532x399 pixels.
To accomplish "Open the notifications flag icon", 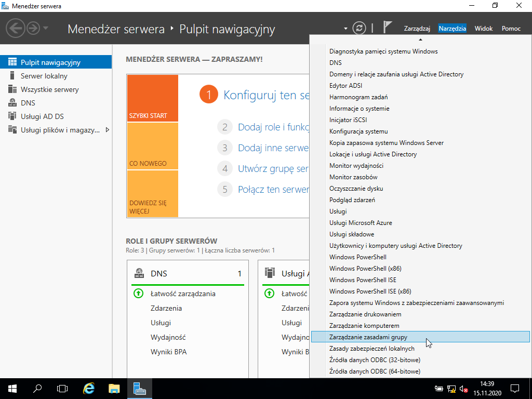I will coord(387,27).
